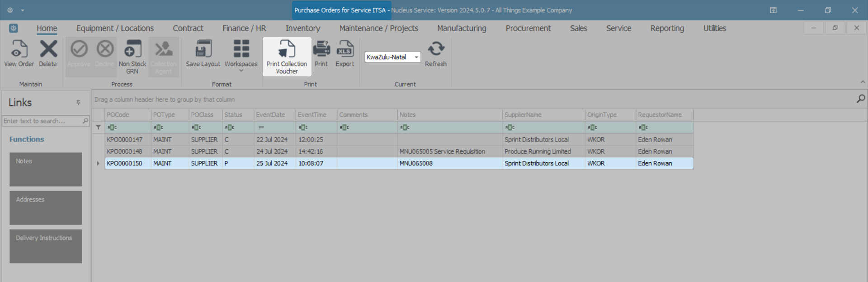Refresh the purchase order list
The height and width of the screenshot is (282, 868).
(x=436, y=54)
